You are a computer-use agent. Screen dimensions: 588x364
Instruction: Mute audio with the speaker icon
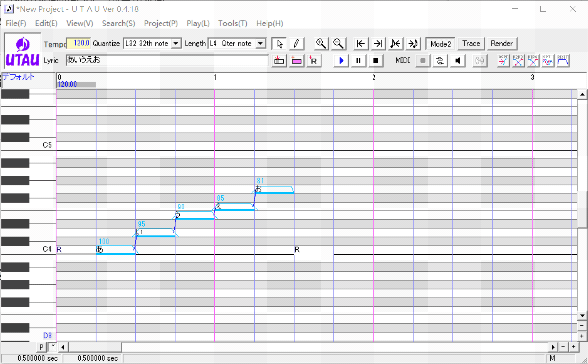coord(457,60)
